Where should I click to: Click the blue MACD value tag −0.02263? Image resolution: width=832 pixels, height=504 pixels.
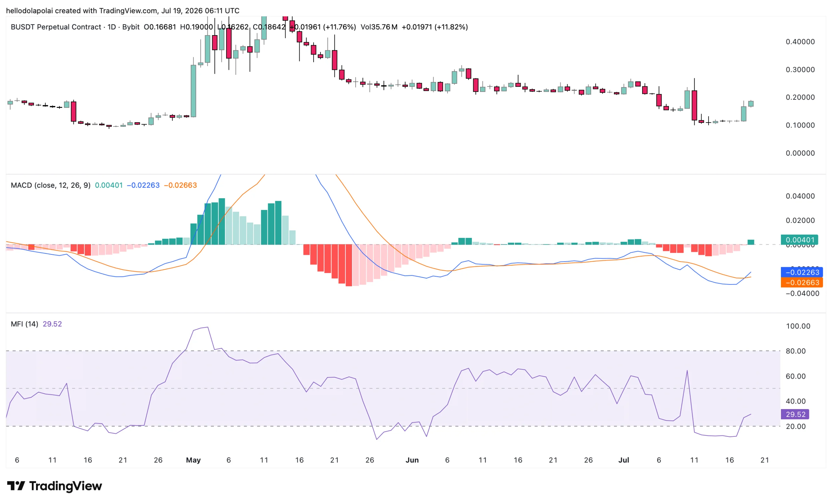802,272
